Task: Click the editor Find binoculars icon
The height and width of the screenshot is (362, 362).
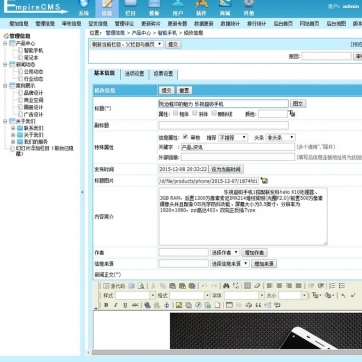Action: [x=226, y=286]
